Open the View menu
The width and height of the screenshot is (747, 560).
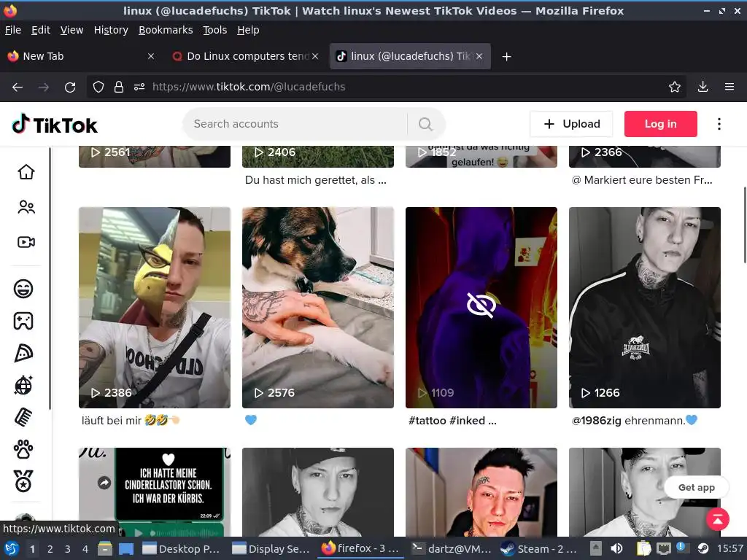71,30
